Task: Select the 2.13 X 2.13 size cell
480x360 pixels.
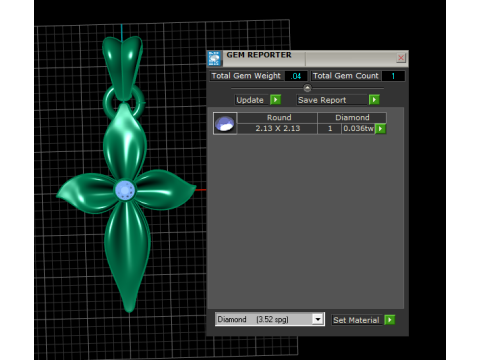Action: click(x=277, y=129)
